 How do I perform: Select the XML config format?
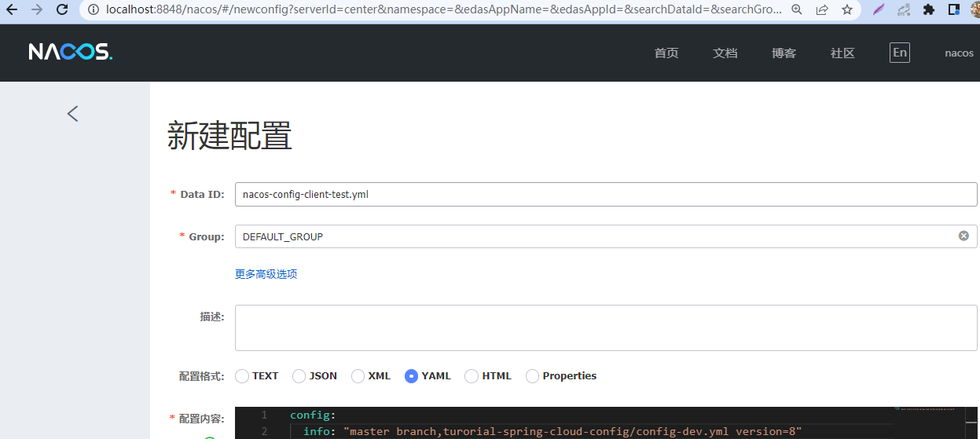[x=358, y=376]
